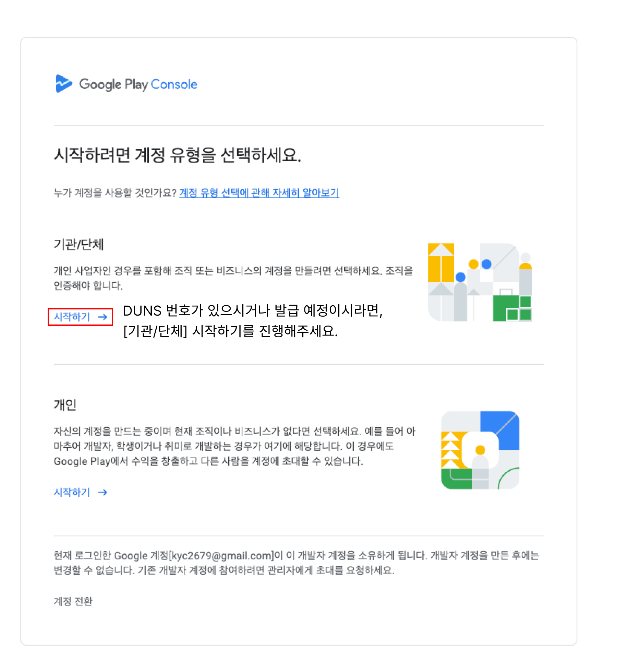Click the 기관/단체 illustration image
Image resolution: width=617 pixels, height=672 pixels.
[480, 282]
